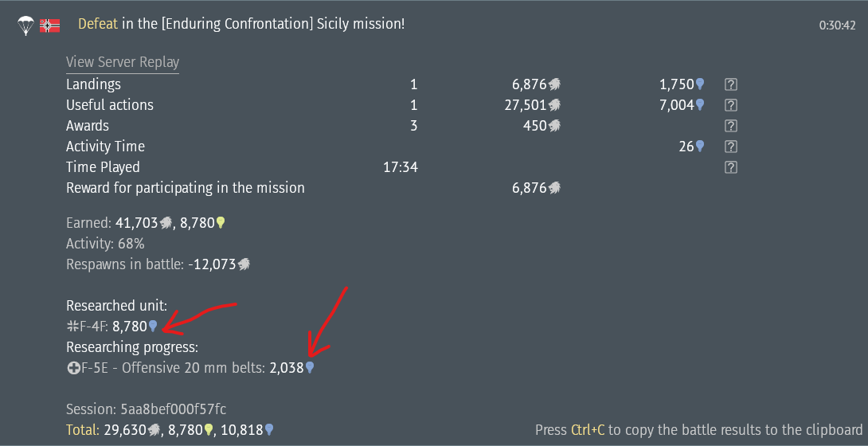The image size is (868, 446).
Task: Click the research icon beside Activity Time 26
Action: click(700, 147)
